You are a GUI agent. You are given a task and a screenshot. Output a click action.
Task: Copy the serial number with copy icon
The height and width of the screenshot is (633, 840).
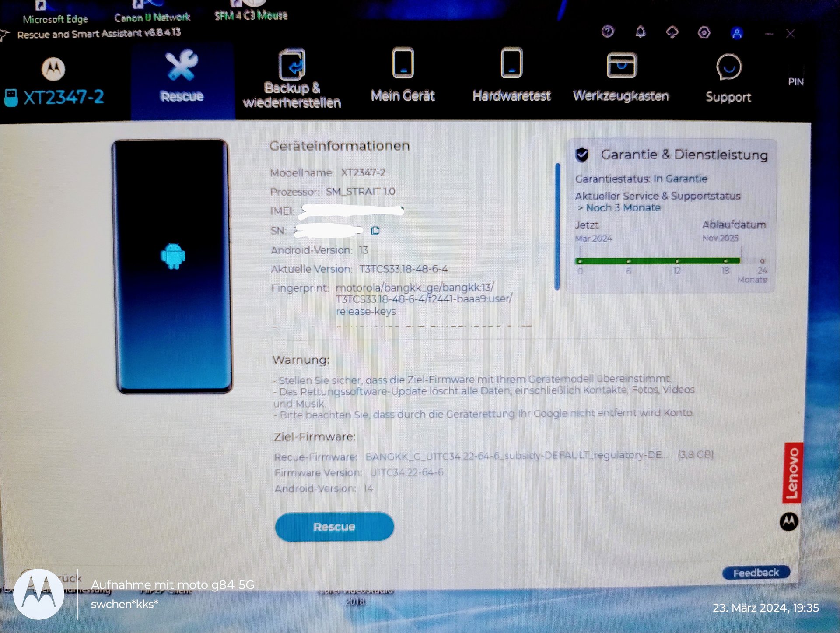(x=375, y=231)
